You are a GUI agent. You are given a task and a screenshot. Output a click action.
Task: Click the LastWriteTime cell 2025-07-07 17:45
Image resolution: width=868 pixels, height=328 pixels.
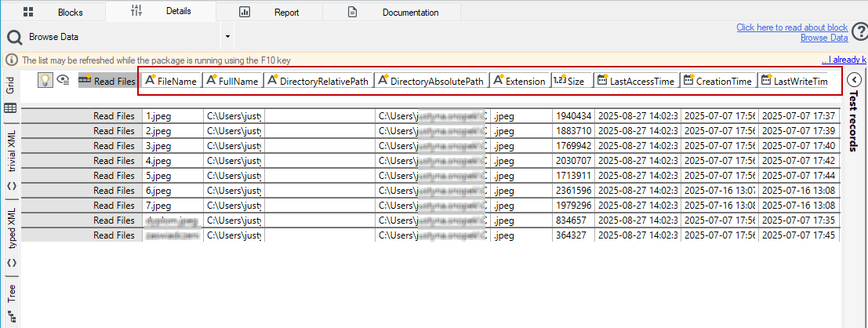pyautogui.click(x=799, y=235)
